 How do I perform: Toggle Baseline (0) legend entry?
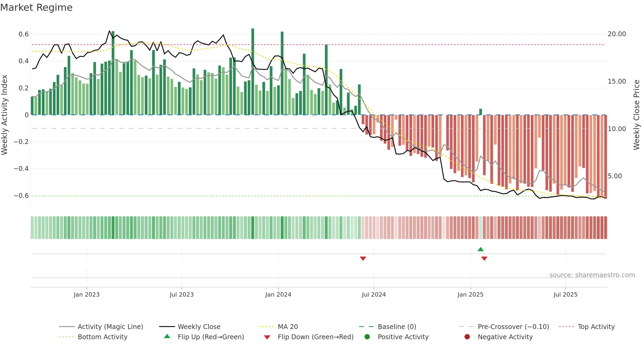point(387,327)
